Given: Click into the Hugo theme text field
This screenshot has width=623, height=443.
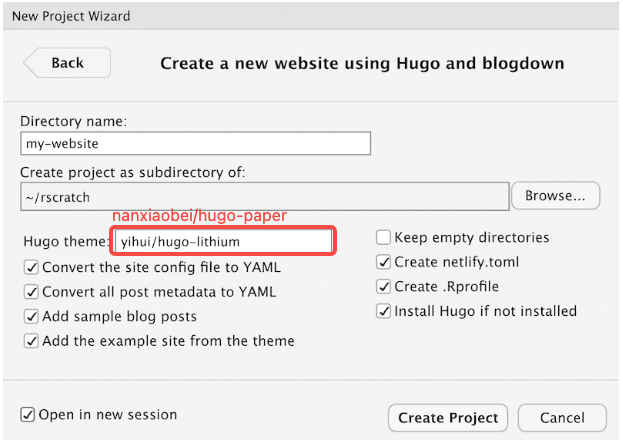Looking at the screenshot, I should click(223, 241).
